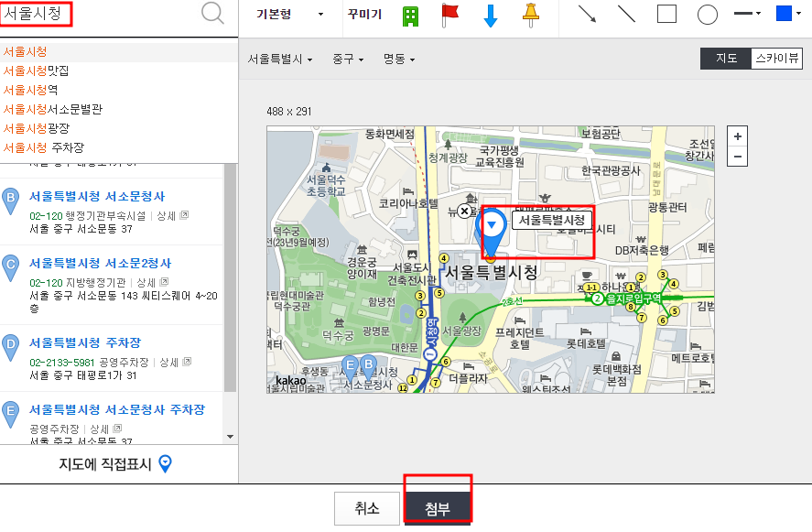
Task: Open result 서울특별시청 서소문청사 주차장
Action: (117, 409)
